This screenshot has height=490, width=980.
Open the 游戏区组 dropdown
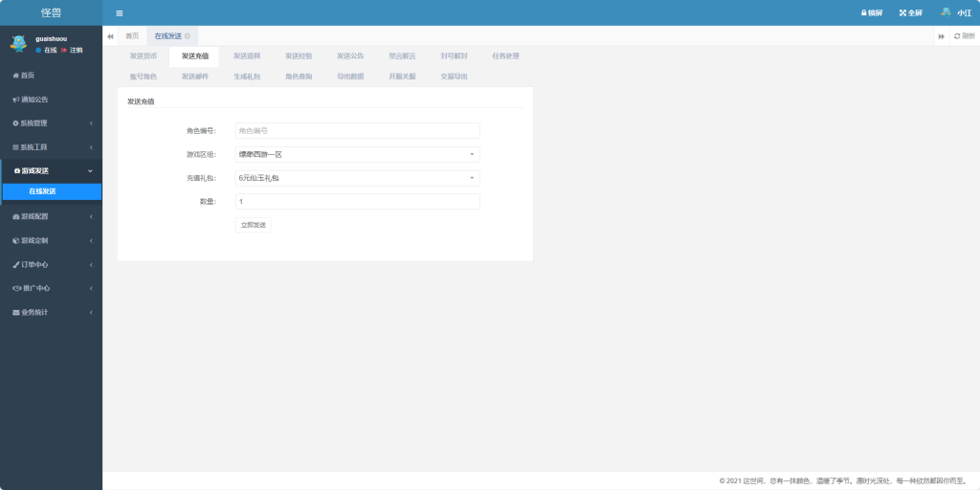(358, 154)
